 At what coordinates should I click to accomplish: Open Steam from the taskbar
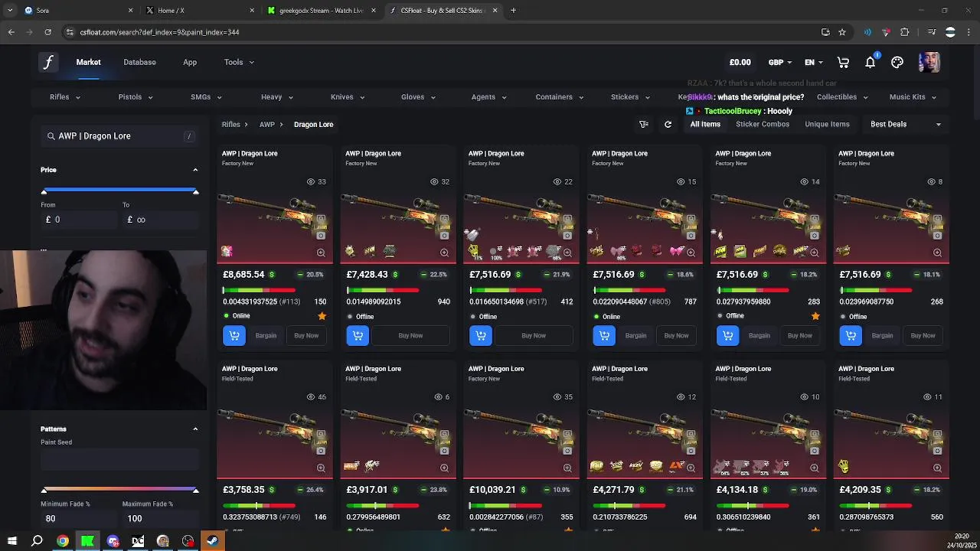(x=213, y=541)
